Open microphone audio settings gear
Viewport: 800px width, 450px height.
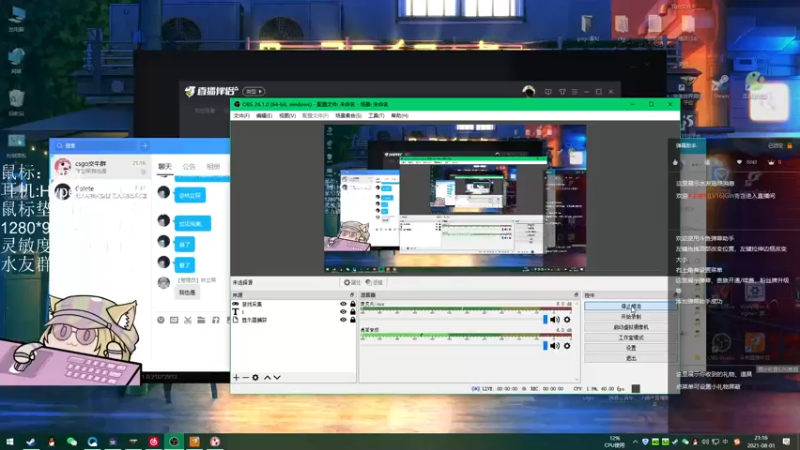coord(567,319)
